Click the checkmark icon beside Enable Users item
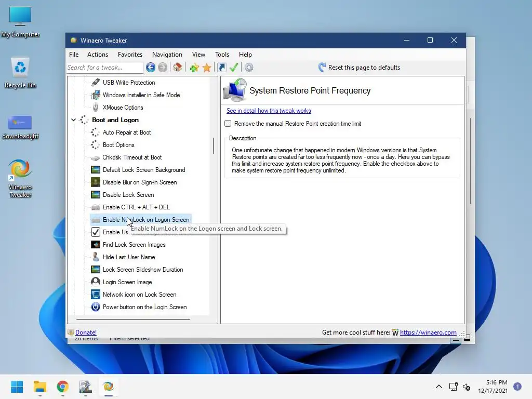 (96, 232)
